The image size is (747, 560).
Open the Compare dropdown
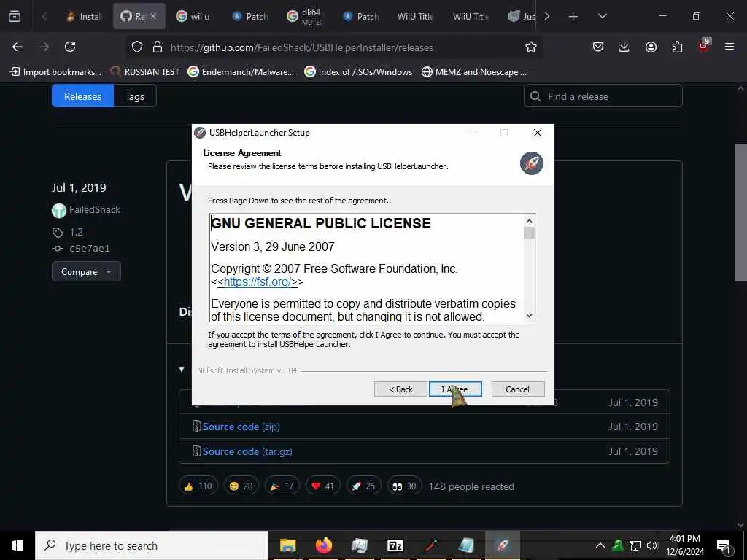point(86,271)
